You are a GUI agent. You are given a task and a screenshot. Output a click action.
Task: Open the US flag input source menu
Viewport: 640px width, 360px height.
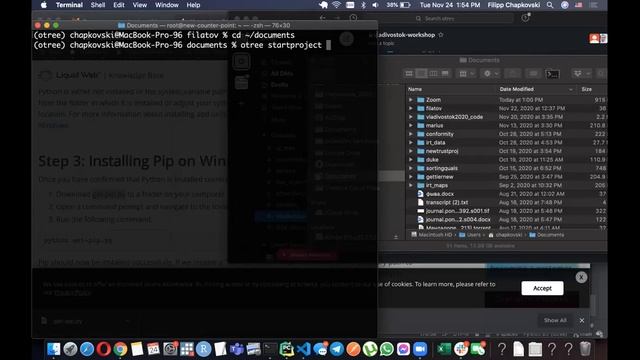[x=578, y=5]
